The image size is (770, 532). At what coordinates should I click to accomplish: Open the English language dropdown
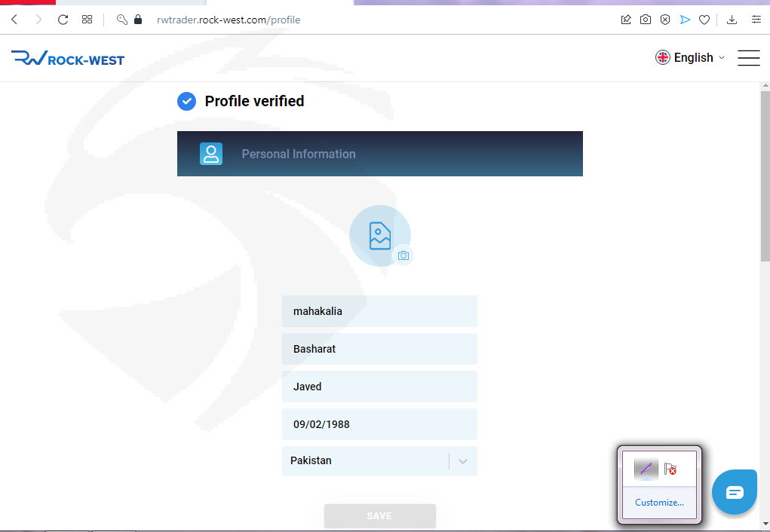pos(690,58)
